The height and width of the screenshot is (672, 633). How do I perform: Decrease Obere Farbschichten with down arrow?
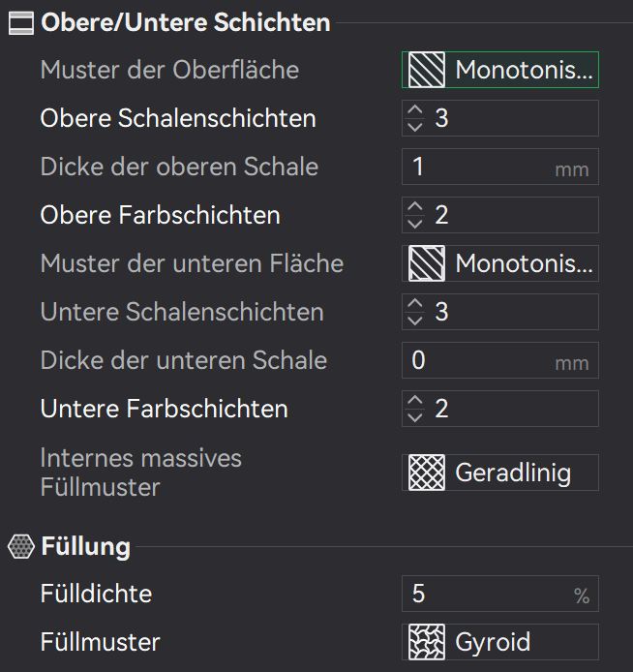coord(415,223)
